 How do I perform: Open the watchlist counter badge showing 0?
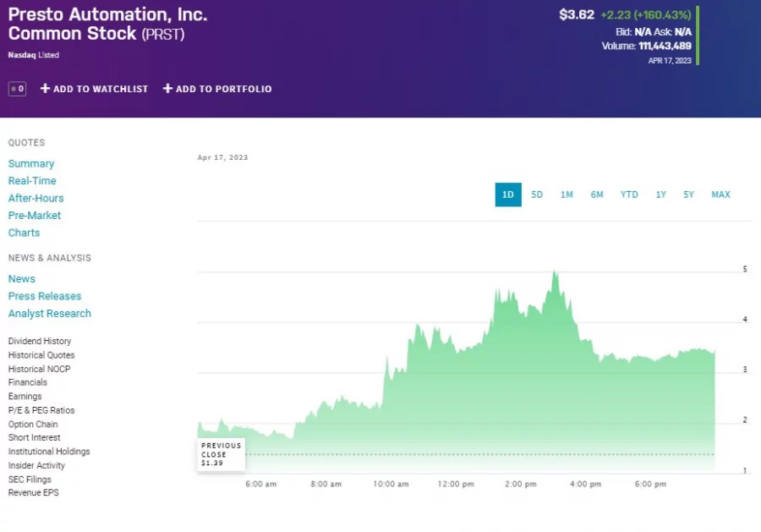click(x=15, y=88)
